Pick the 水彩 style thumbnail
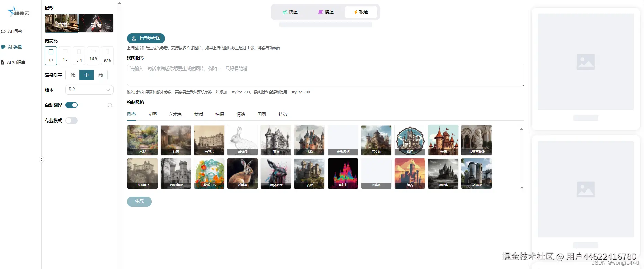 click(x=142, y=140)
